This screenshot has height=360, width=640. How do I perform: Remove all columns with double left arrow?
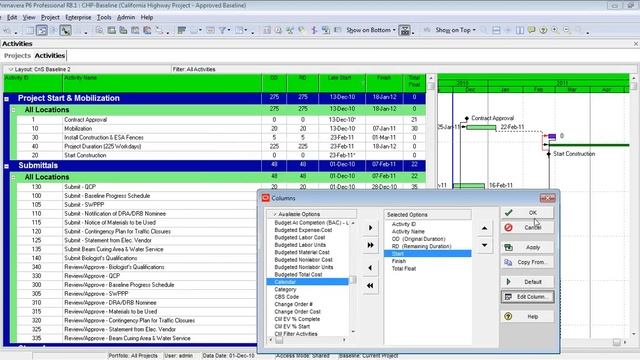(x=370, y=285)
